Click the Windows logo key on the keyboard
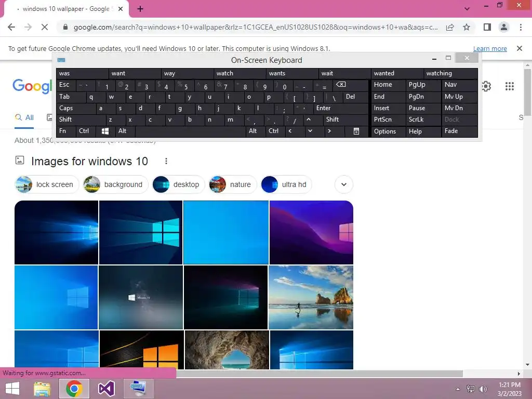This screenshot has width=532, height=399. coord(105,131)
